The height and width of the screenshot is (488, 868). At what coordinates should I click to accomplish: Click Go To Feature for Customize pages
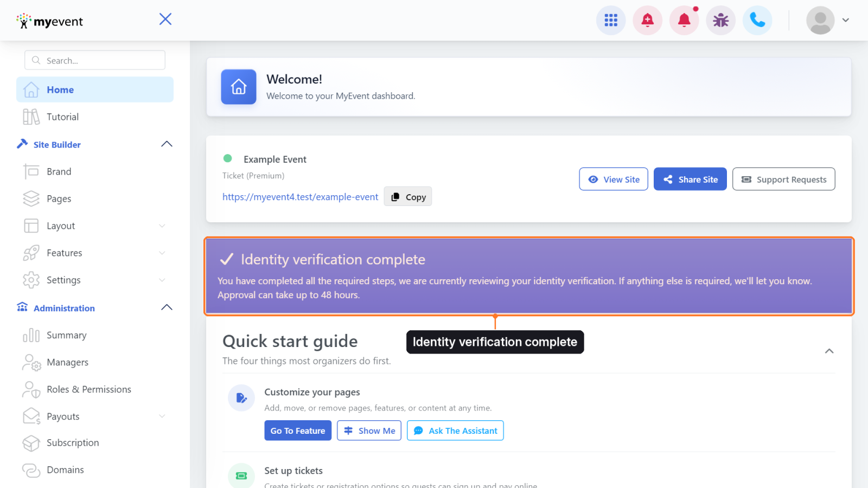pos(298,431)
